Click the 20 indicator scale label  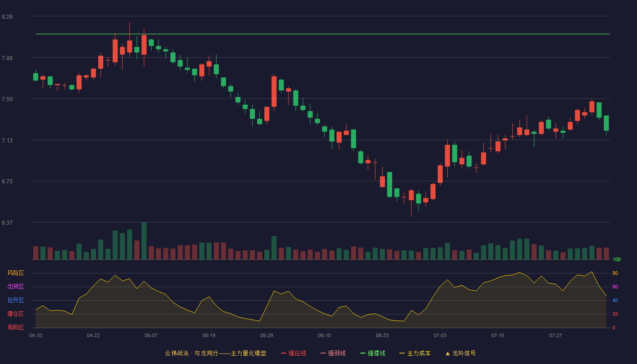(615, 314)
